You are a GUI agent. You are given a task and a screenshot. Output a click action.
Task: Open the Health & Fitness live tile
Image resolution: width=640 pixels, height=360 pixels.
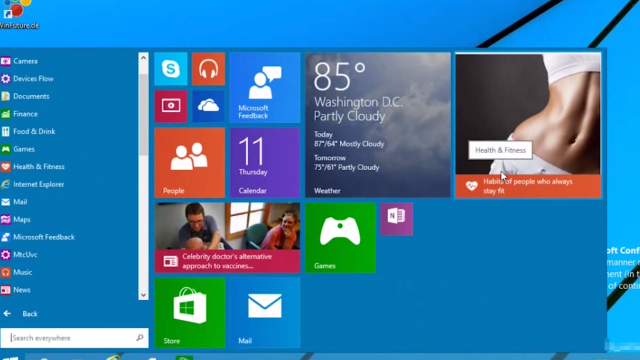528,125
